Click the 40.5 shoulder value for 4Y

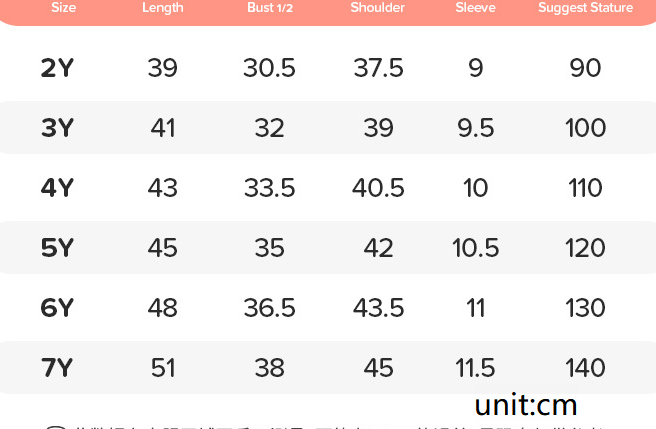point(378,188)
